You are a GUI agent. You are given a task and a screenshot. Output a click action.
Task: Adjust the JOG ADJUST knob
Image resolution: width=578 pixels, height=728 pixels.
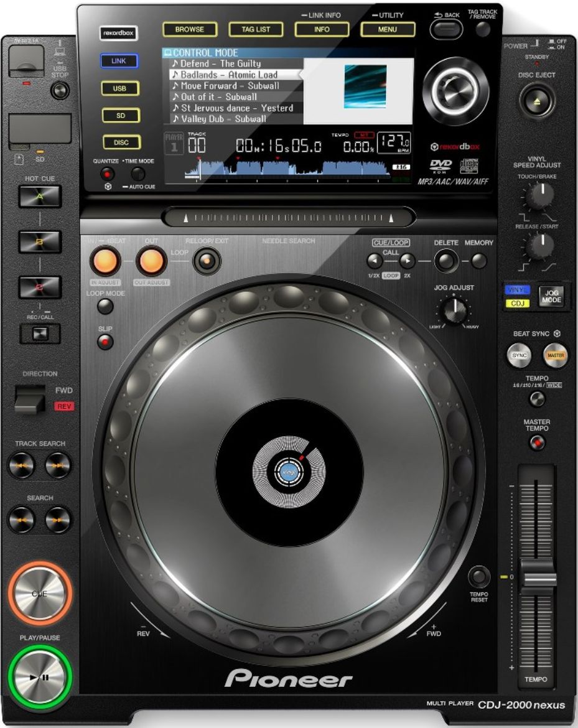454,310
